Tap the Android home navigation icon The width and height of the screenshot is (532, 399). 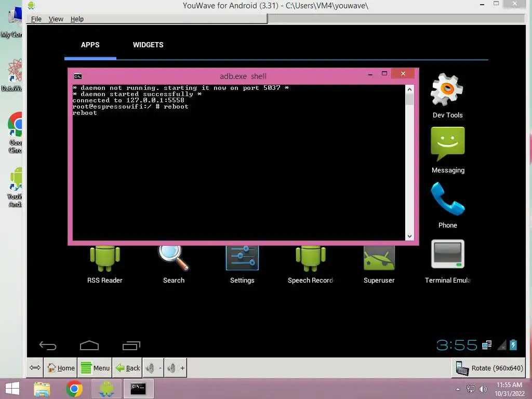tap(89, 345)
